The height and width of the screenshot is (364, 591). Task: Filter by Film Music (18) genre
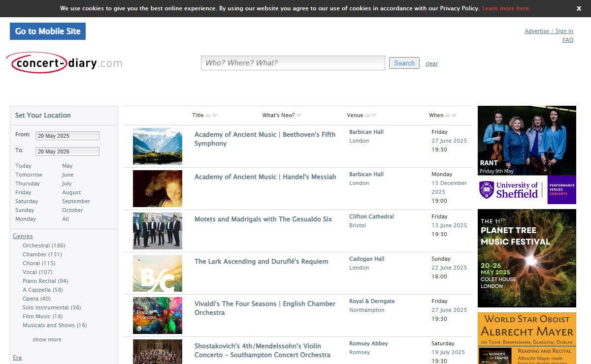tap(43, 316)
